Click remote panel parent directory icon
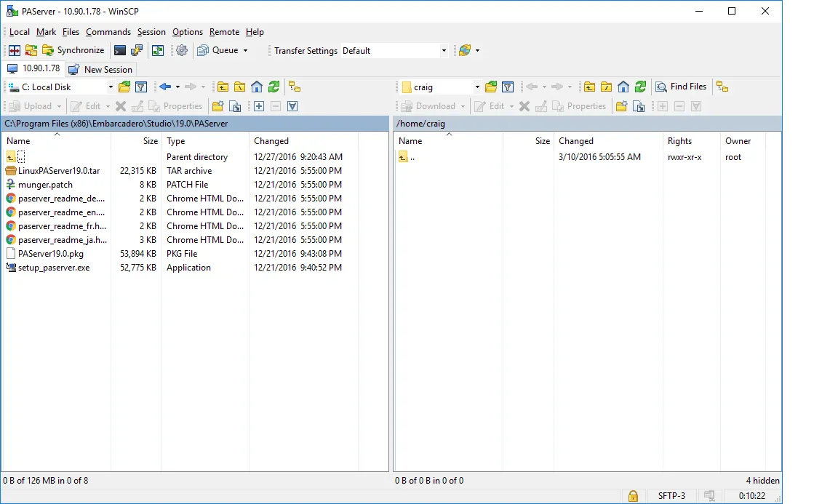838x504 pixels. (589, 87)
